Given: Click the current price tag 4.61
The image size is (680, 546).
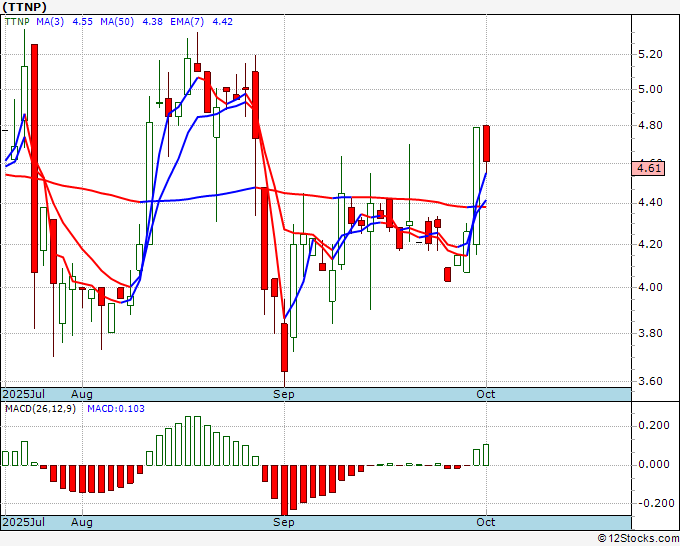Looking at the screenshot, I should (x=648, y=168).
